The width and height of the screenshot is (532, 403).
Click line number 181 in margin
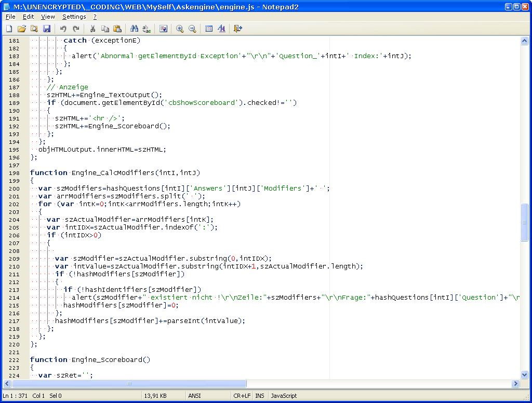[x=14, y=41]
